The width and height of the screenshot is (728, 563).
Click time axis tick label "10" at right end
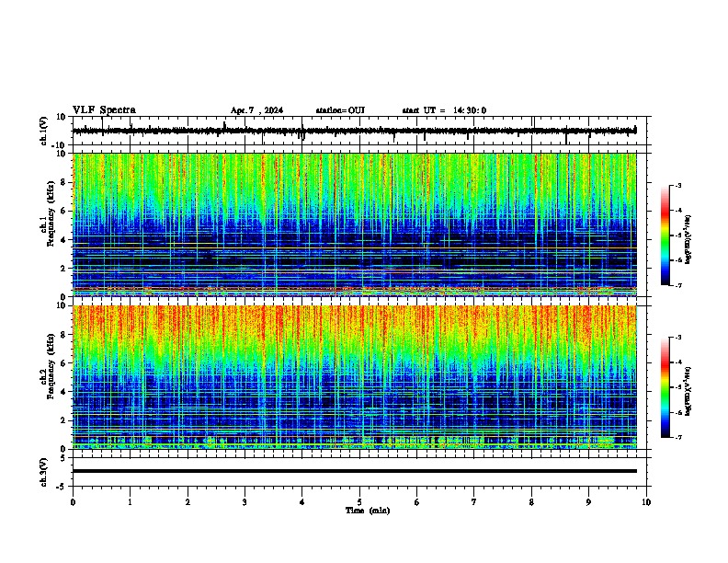point(646,502)
